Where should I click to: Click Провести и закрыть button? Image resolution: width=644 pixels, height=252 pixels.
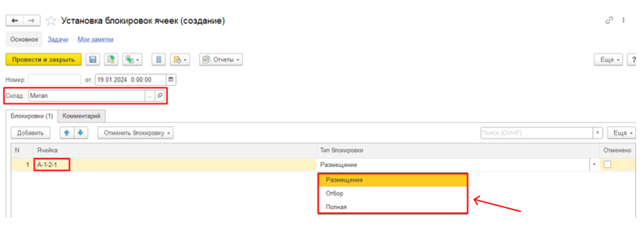click(44, 60)
